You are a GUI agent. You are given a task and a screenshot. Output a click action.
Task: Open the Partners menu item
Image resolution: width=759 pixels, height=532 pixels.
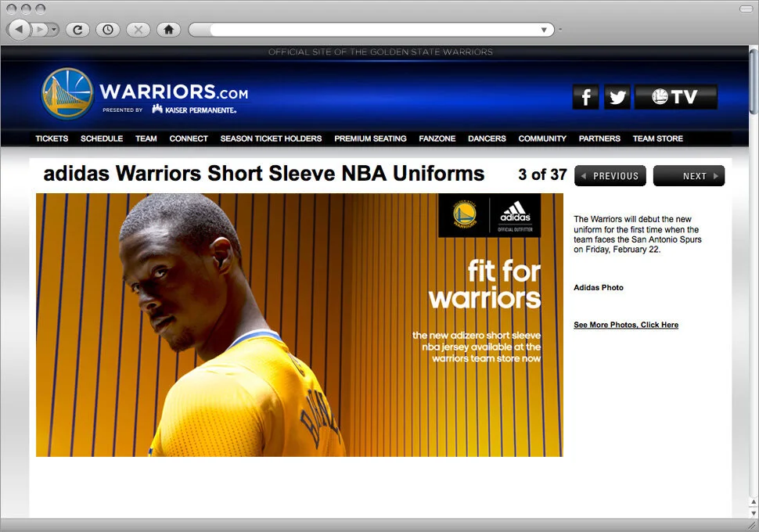point(599,138)
